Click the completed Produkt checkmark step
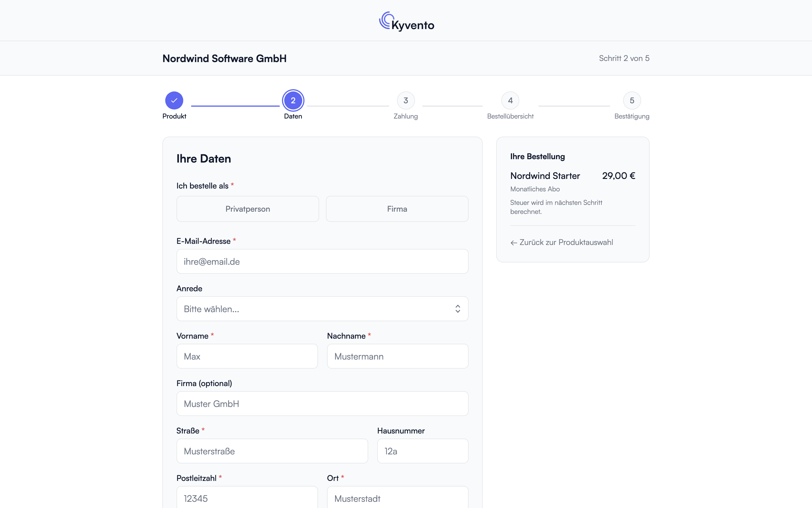 point(174,100)
